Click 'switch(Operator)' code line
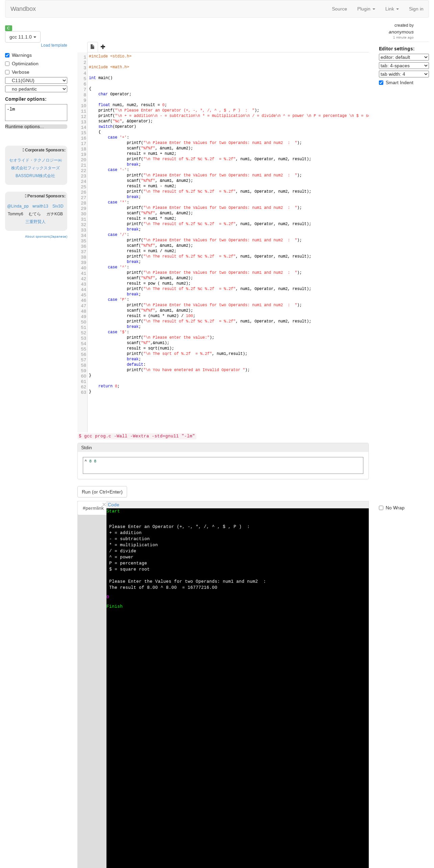 [x=117, y=126]
